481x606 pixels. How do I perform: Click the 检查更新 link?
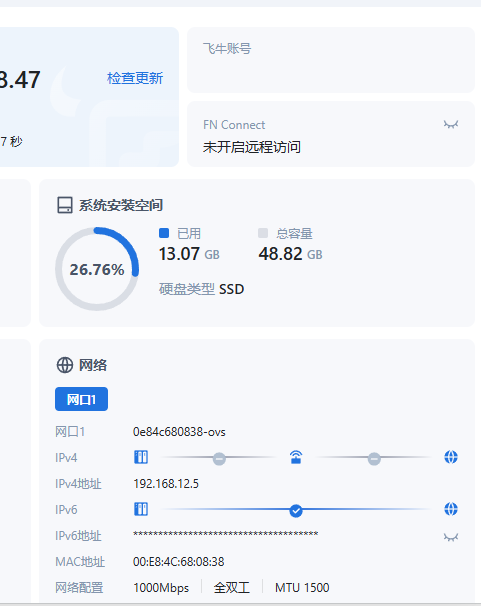pos(135,78)
